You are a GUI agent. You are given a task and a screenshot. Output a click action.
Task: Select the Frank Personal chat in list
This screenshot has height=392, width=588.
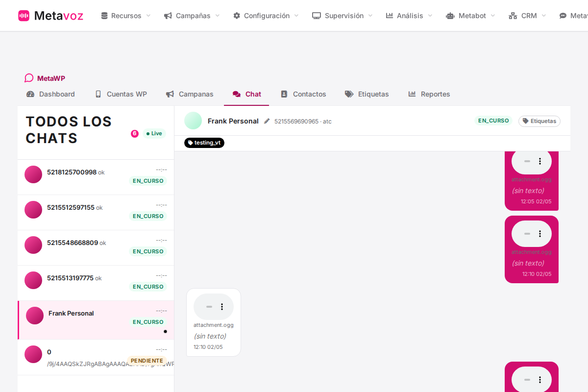pyautogui.click(x=96, y=320)
